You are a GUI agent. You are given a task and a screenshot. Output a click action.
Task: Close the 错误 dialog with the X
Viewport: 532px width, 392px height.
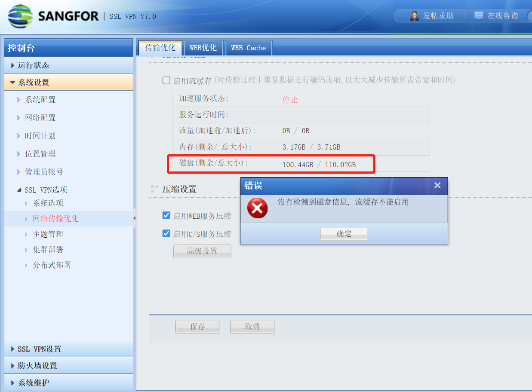[x=437, y=185]
